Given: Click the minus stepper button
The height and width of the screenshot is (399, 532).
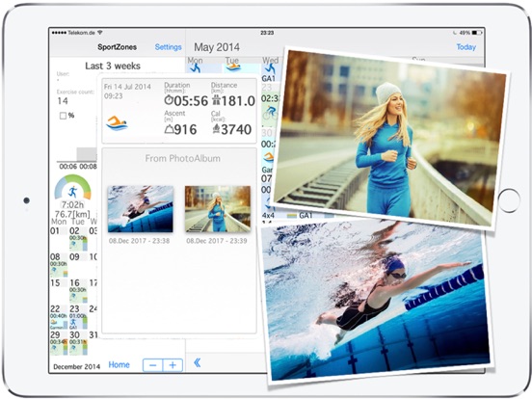Looking at the screenshot, I should click(152, 365).
